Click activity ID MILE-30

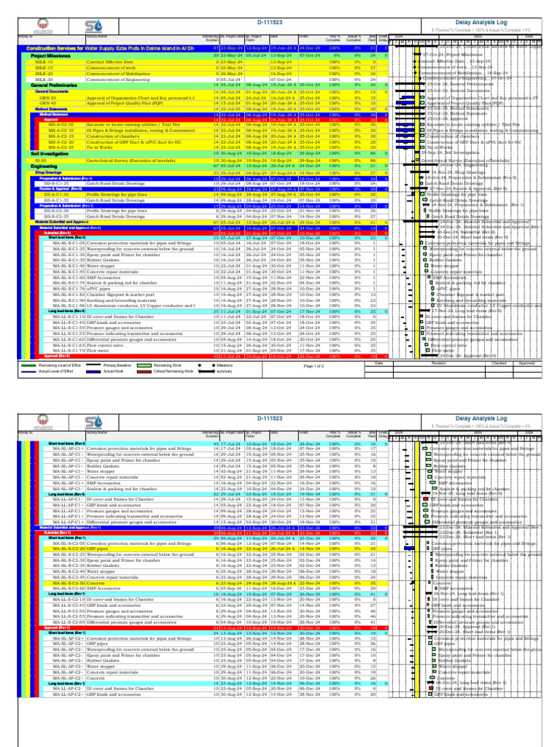click(44, 80)
